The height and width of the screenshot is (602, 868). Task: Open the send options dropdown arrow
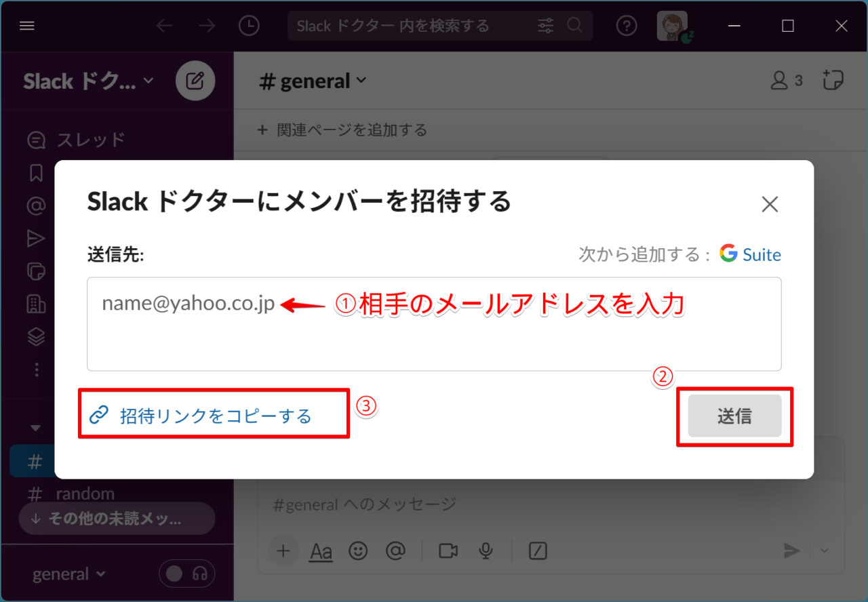825,551
